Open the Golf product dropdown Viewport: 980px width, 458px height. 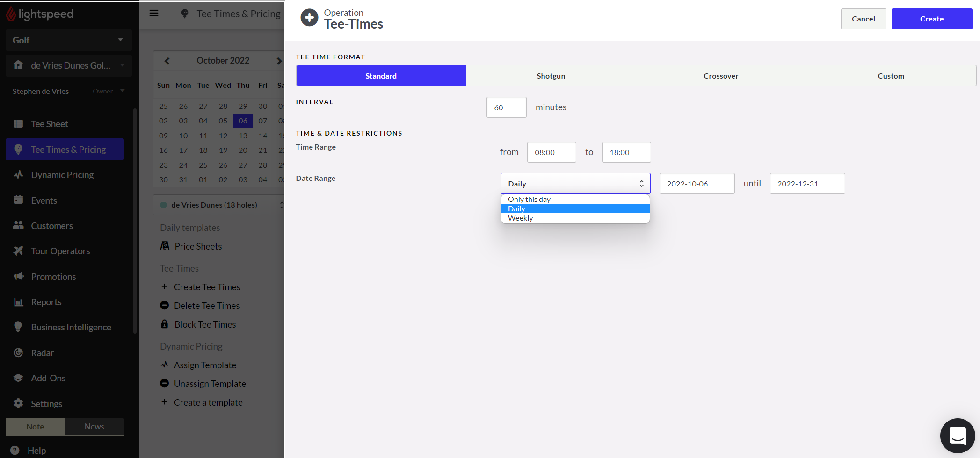coord(69,40)
